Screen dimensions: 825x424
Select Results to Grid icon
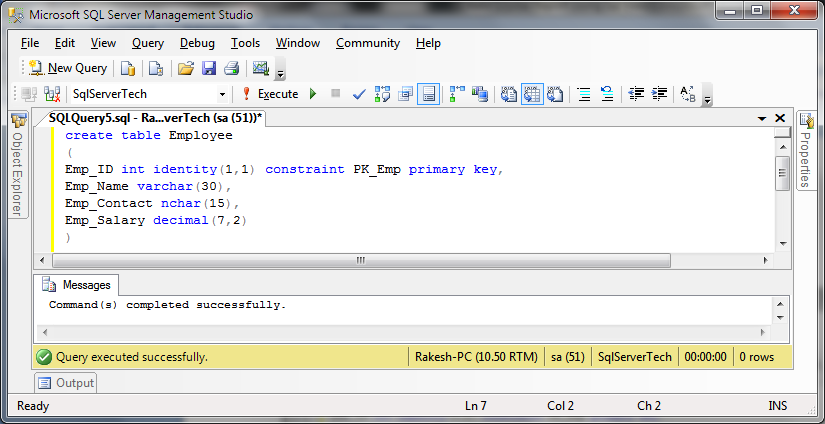point(532,95)
